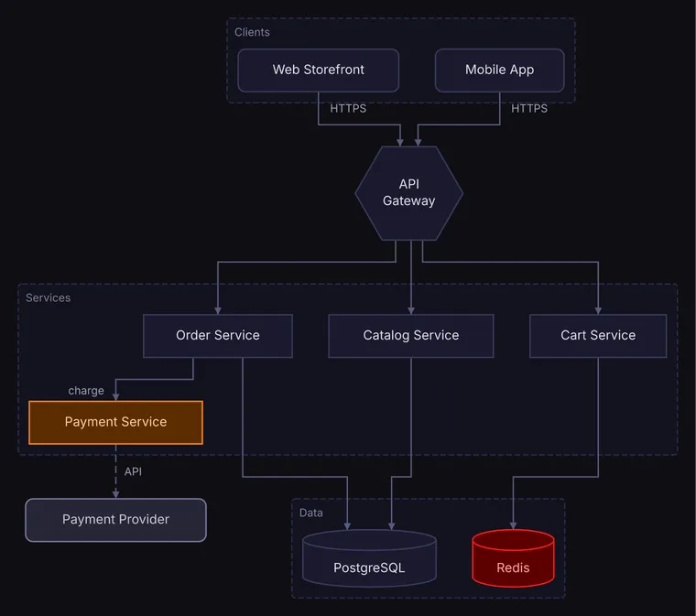Screen dimensions: 696x616
Task: Select the Cart Service box
Action: pos(598,336)
